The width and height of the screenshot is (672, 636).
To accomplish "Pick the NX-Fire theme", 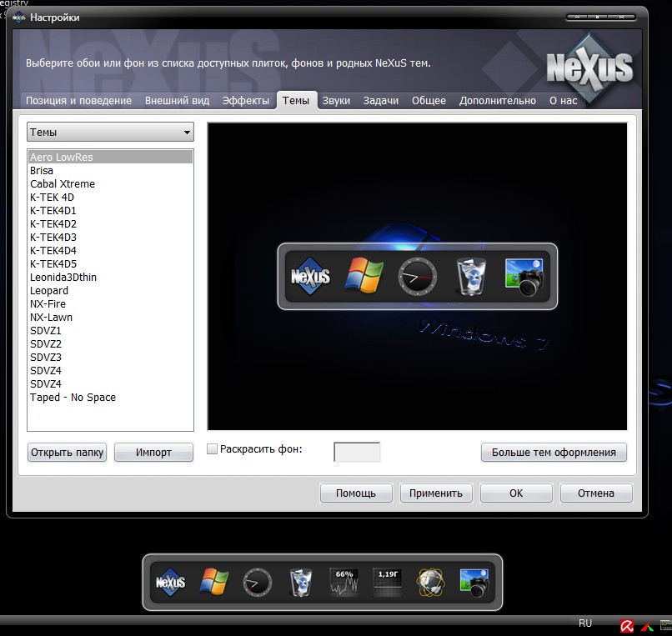I will 110,304.
